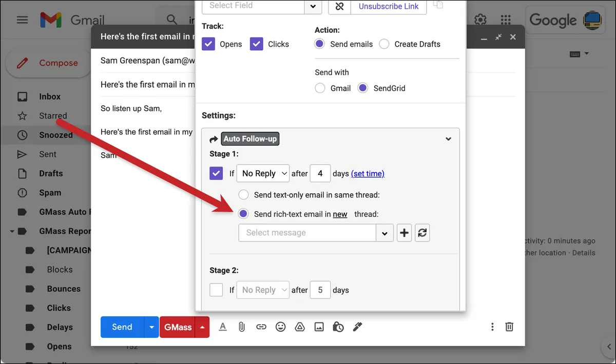Click the Unsubscribe Link button
This screenshot has width=616, height=364.
(x=389, y=6)
